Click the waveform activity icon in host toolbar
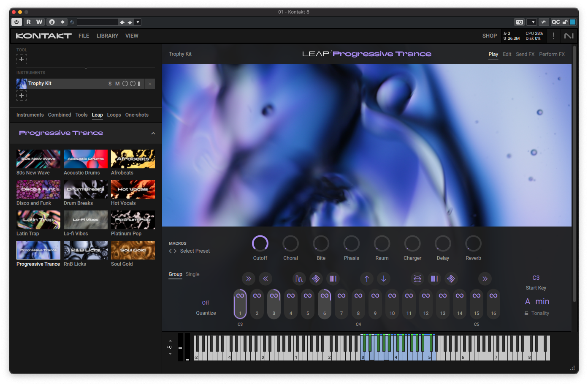 tap(544, 22)
